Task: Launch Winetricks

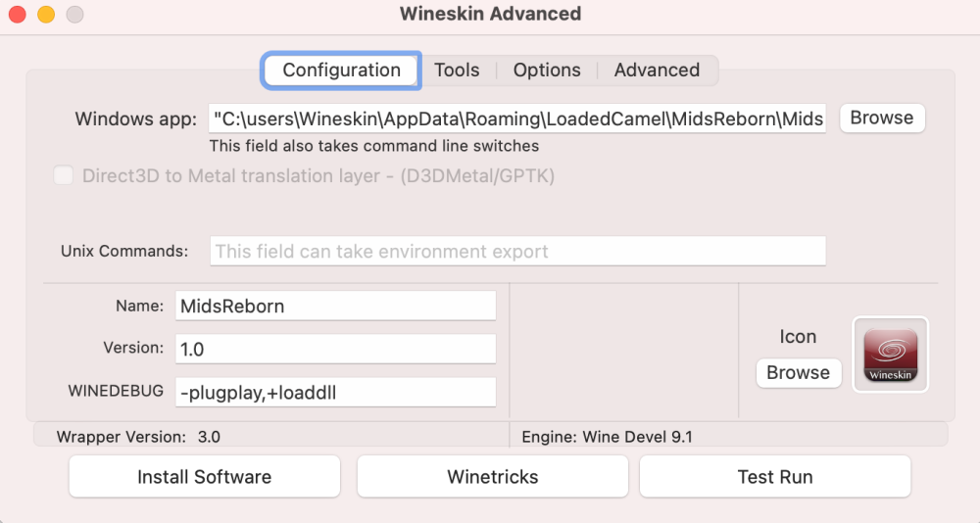Action: pos(492,477)
